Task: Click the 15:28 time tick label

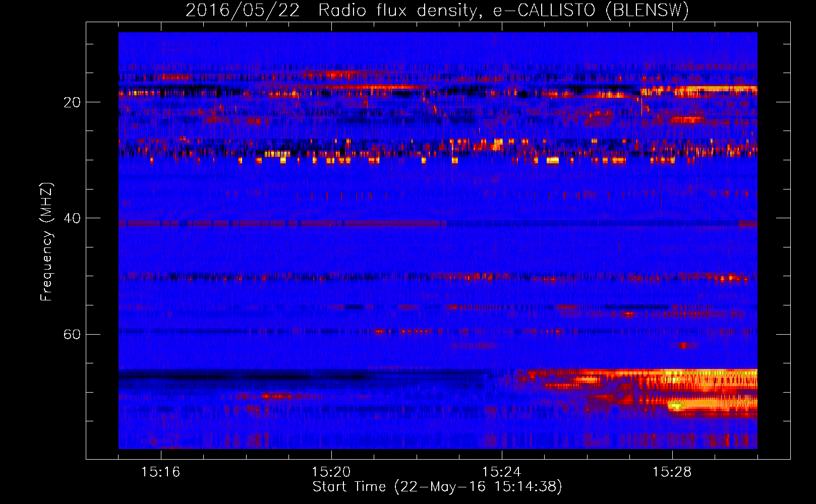Action: coord(672,472)
